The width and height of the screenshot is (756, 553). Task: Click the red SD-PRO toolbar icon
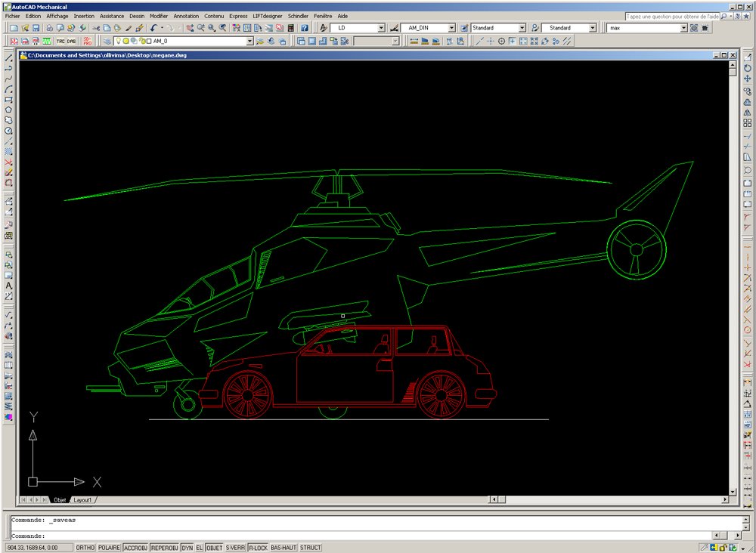87,42
